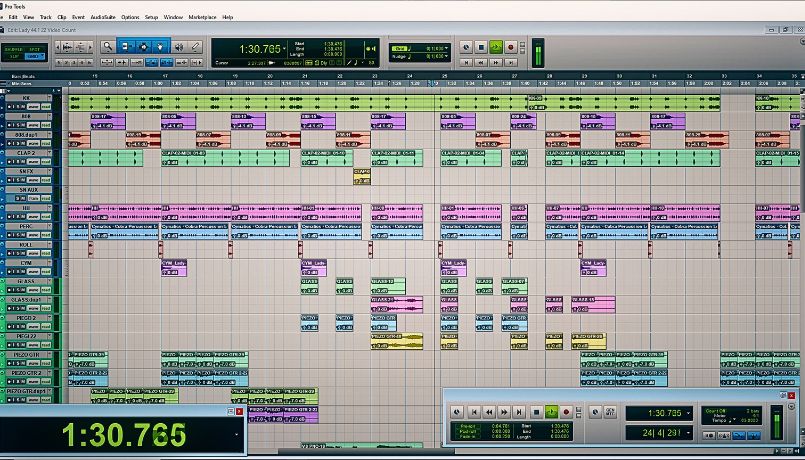Click Fast Forward in the Transport window
The image size is (805, 460).
(x=503, y=412)
